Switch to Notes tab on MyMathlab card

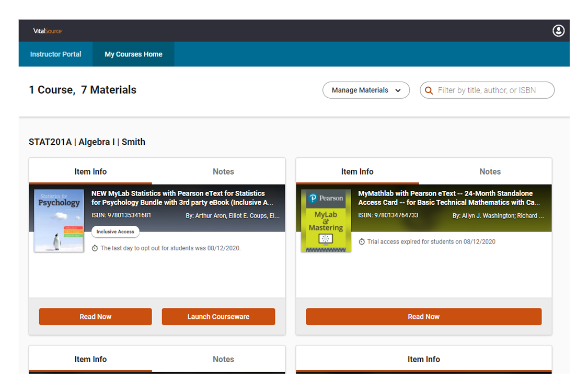coord(490,171)
